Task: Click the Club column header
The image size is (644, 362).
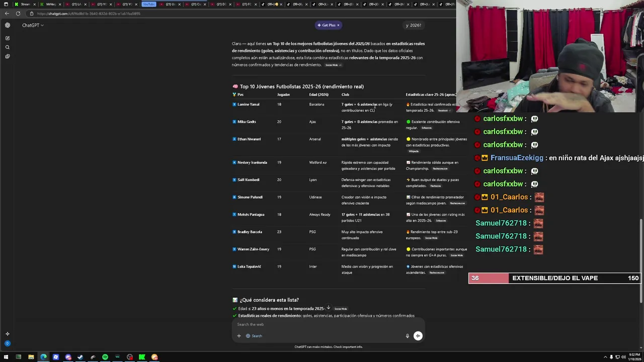Action: 345,95
